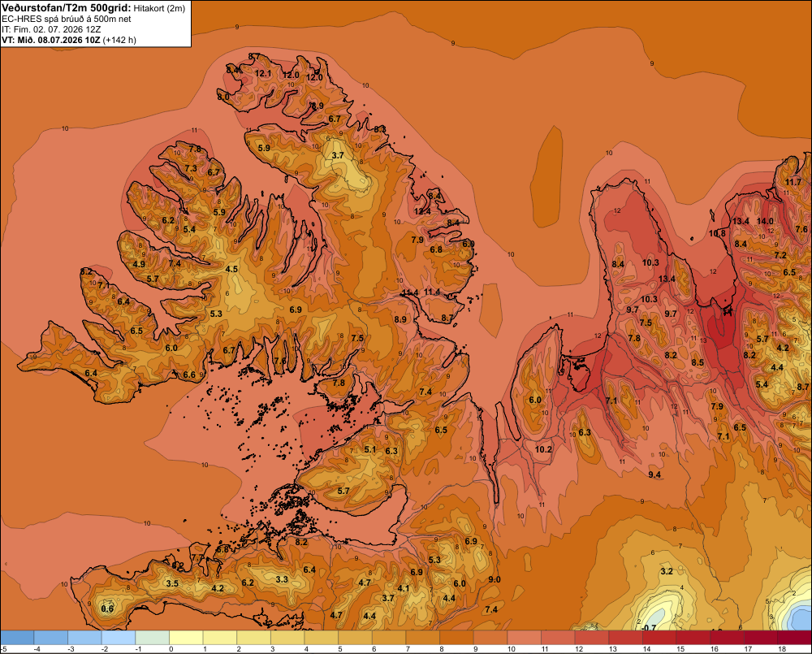Click the 9.4 temperature label inland east
Screen dimensions: 812x654
(x=654, y=474)
